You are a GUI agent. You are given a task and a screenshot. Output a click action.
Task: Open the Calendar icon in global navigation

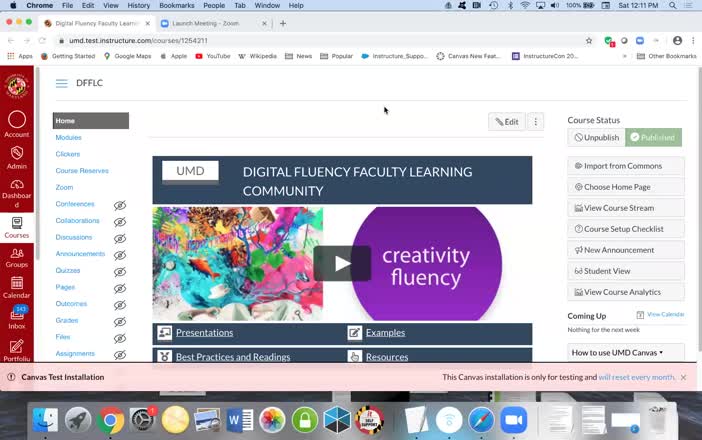tap(16, 287)
